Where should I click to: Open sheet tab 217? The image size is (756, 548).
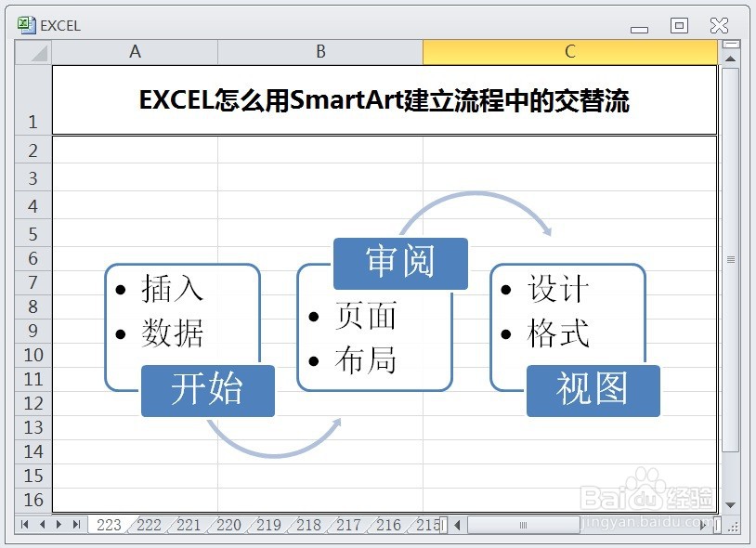click(348, 525)
